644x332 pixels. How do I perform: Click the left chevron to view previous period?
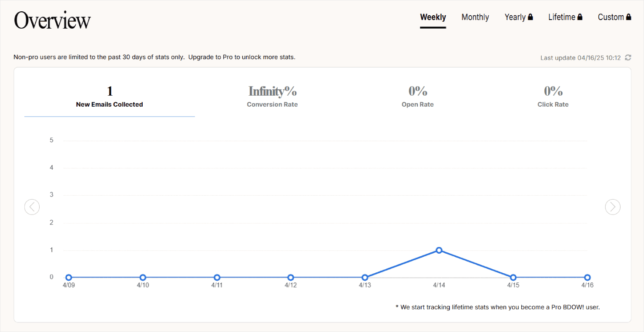(32, 207)
